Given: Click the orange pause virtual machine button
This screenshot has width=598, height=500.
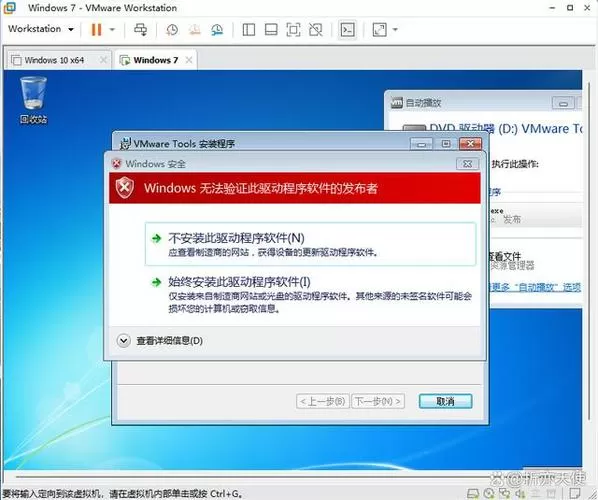Looking at the screenshot, I should click(x=96, y=29).
